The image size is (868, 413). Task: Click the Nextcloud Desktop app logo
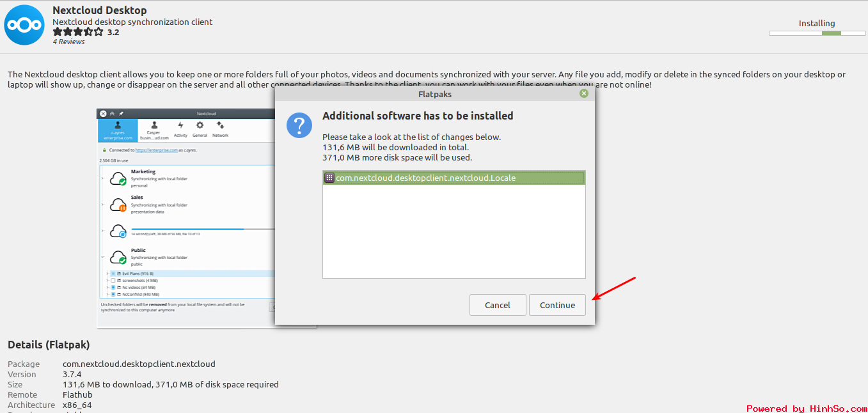coord(24,25)
